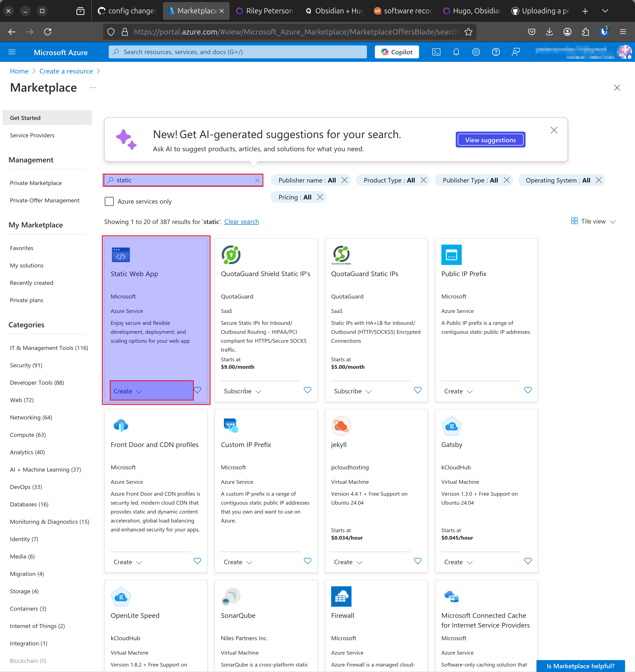The width and height of the screenshot is (635, 672).
Task: Favorite the QuotaGuard Static IPs offer
Action: pos(417,390)
